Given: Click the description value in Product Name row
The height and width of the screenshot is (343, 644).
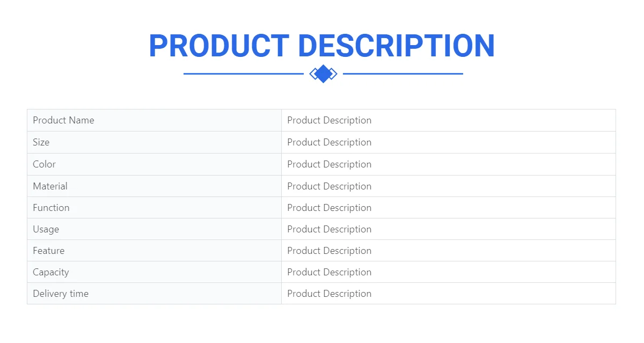Looking at the screenshot, I should coord(329,120).
